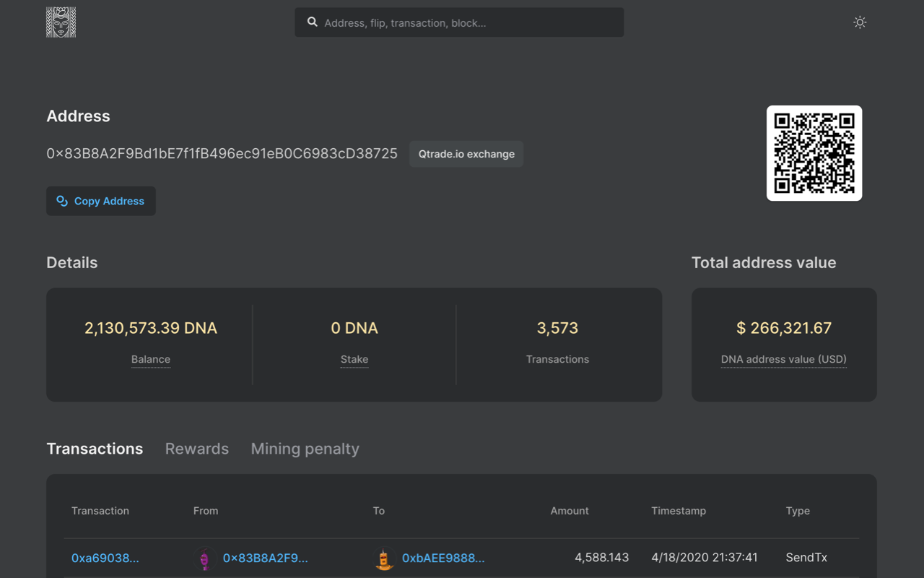Open recipient address 0xbAEE9888... link
924x578 pixels.
[x=443, y=558]
